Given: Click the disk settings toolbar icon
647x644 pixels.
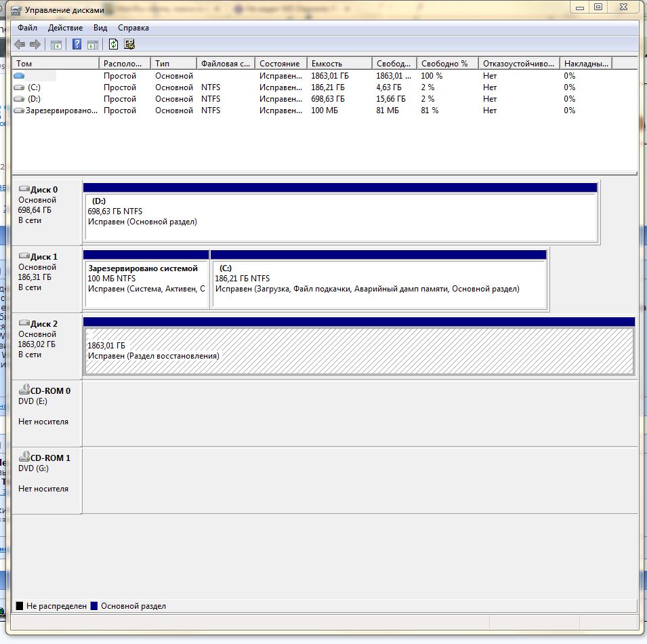Looking at the screenshot, I should pyautogui.click(x=129, y=45).
